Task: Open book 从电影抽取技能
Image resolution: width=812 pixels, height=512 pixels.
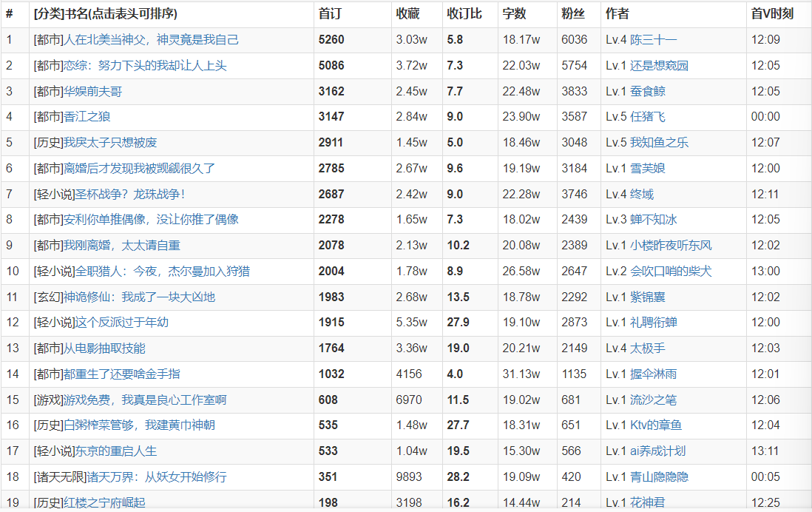Action: tap(105, 348)
